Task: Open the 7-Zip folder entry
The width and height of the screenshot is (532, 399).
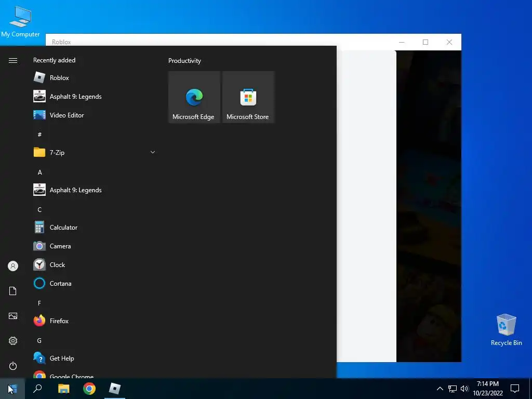Action: point(95,152)
